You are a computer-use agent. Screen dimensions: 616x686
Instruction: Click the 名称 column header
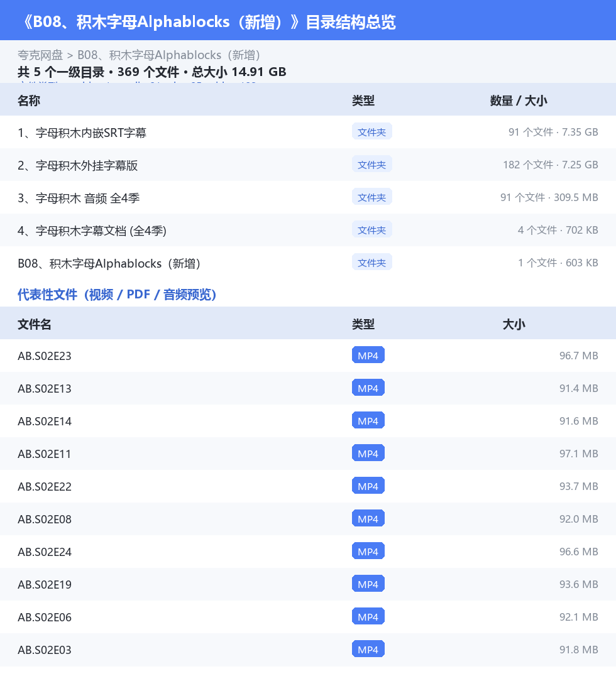click(29, 101)
